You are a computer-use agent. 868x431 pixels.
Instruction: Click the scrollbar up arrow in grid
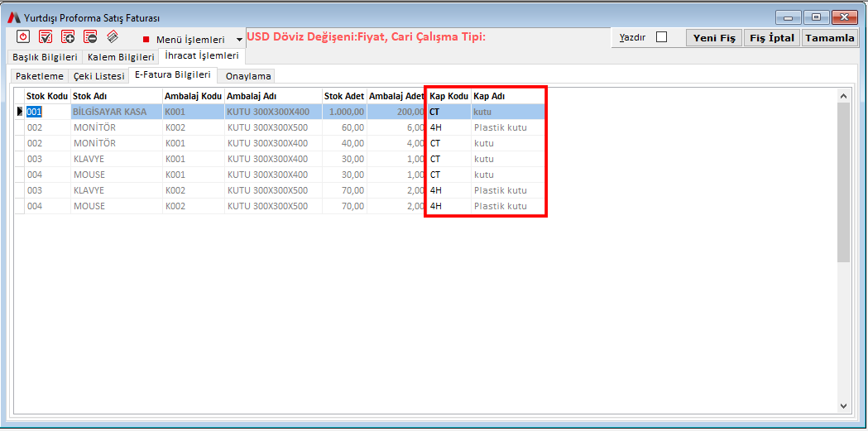(x=843, y=96)
